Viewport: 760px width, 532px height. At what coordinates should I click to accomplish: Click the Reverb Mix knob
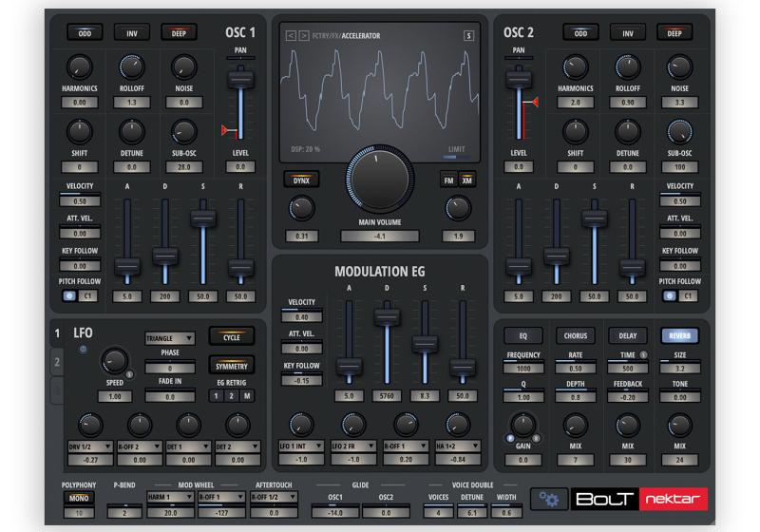pos(679,425)
